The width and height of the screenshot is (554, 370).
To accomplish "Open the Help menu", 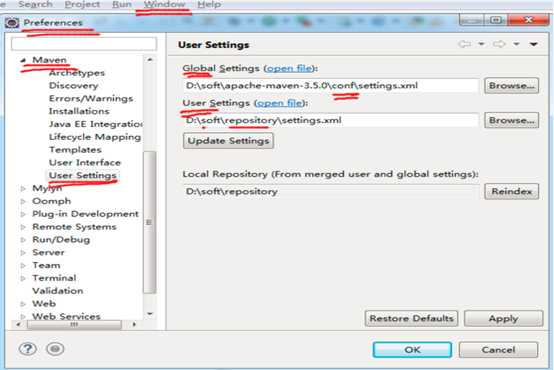I will tap(209, 4).
